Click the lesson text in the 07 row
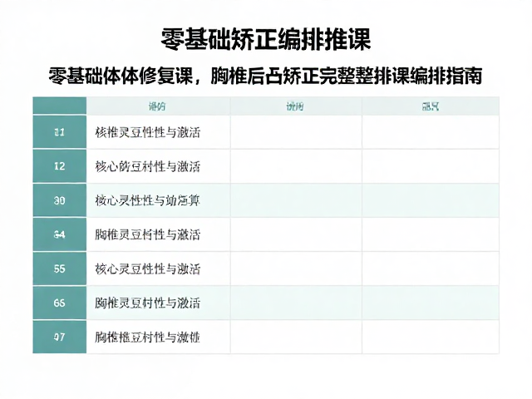 tap(148, 337)
